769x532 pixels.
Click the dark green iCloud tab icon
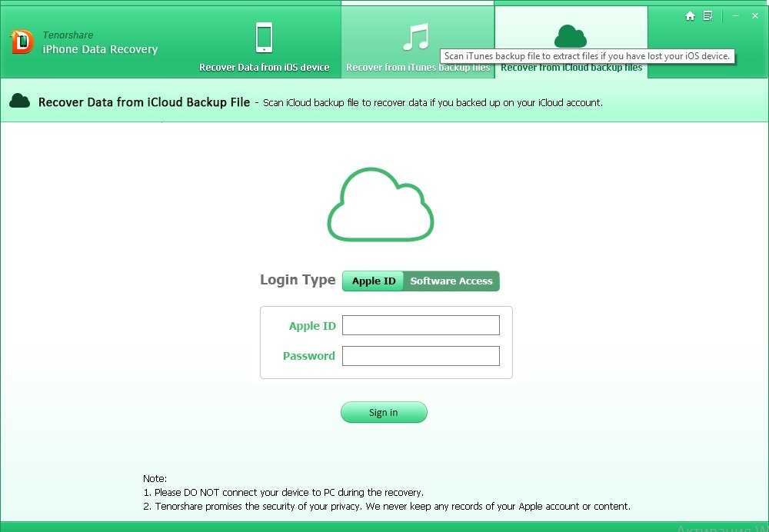pyautogui.click(x=570, y=35)
